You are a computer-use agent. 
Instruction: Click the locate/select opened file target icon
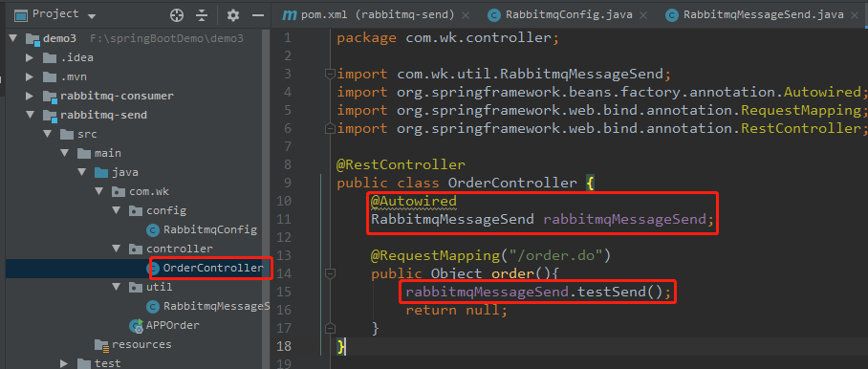pos(177,15)
